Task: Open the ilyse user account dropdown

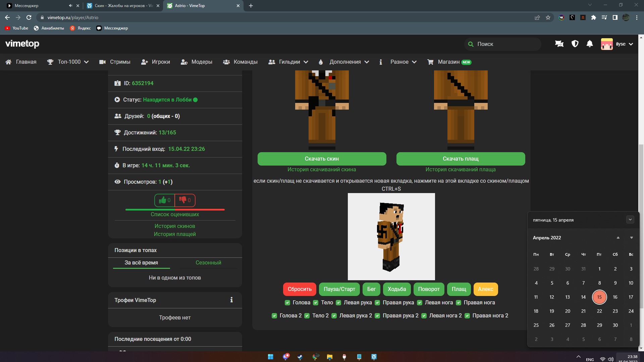Action: [x=621, y=44]
